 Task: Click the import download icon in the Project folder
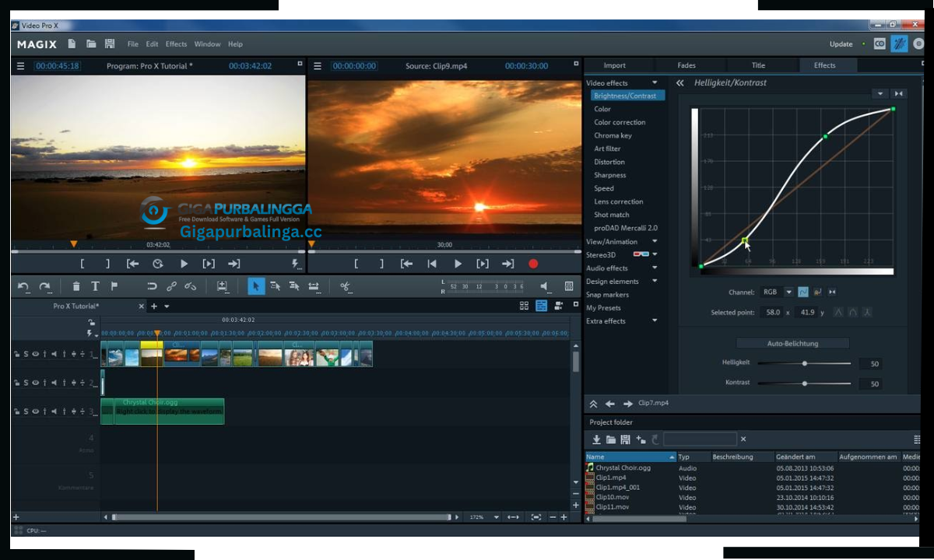(596, 439)
